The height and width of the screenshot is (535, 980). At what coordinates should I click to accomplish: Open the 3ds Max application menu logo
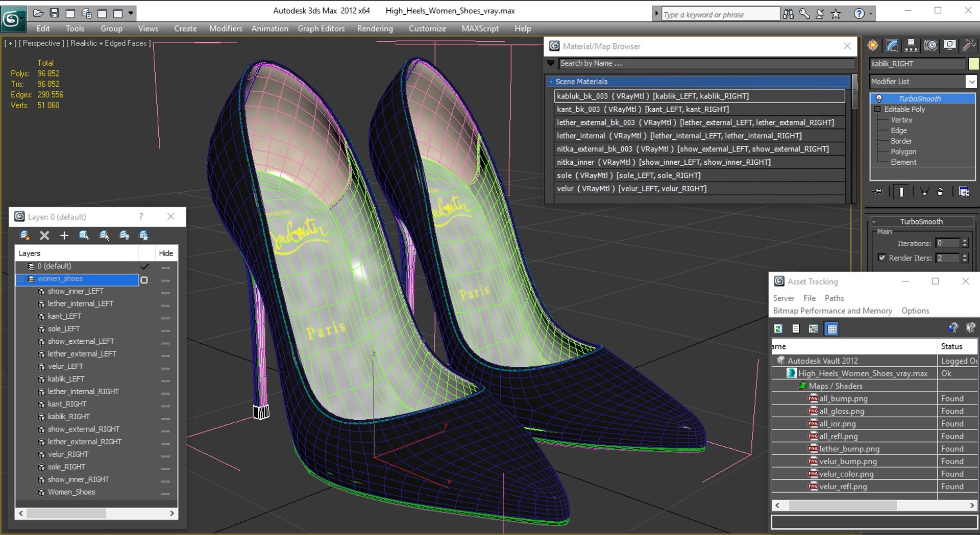(x=12, y=18)
